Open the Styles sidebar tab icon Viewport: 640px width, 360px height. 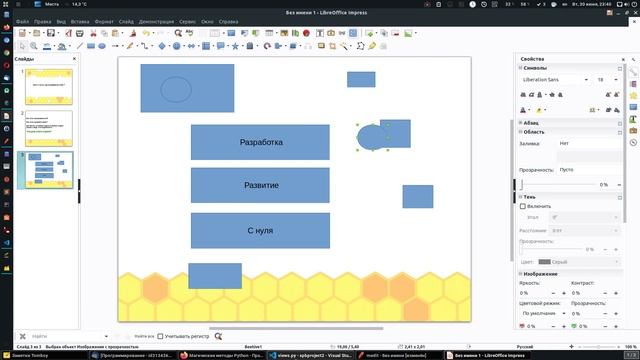(633, 119)
